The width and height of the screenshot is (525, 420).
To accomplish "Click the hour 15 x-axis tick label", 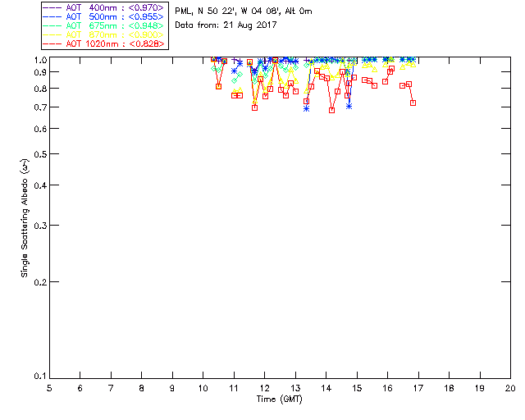I will tap(357, 388).
